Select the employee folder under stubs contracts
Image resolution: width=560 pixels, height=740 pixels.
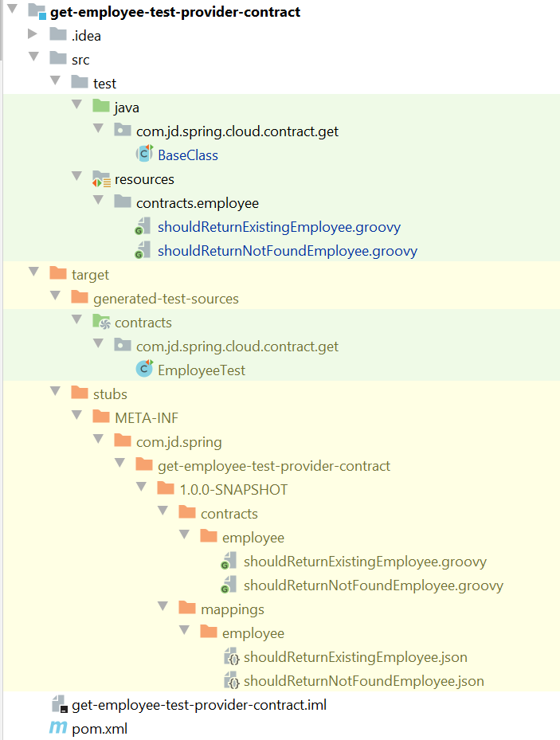coord(253,538)
